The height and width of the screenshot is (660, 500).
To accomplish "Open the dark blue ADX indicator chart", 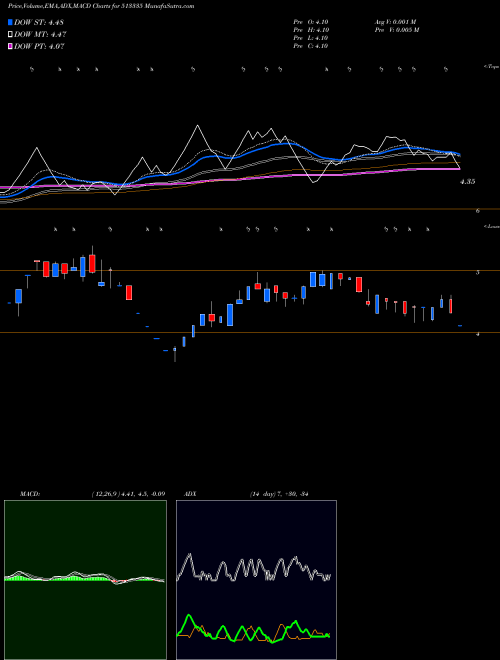I will point(256,580).
